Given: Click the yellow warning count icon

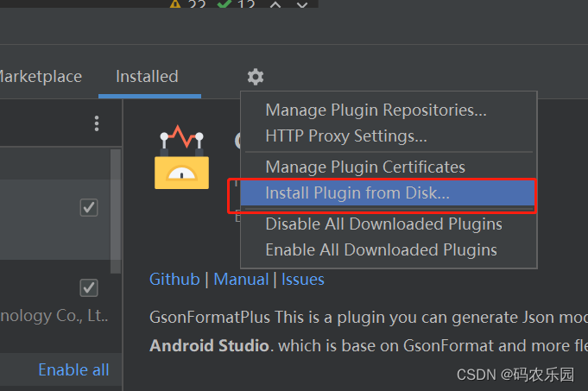Looking at the screenshot, I should pyautogui.click(x=175, y=3).
